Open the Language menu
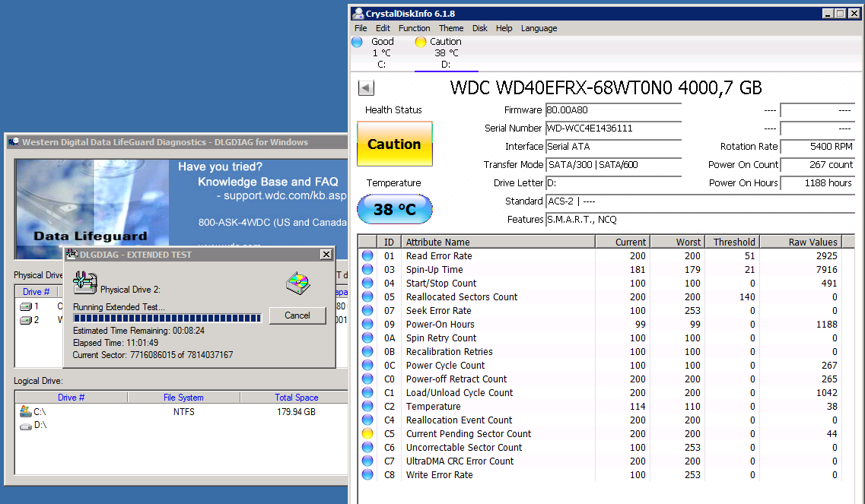 pyautogui.click(x=539, y=28)
